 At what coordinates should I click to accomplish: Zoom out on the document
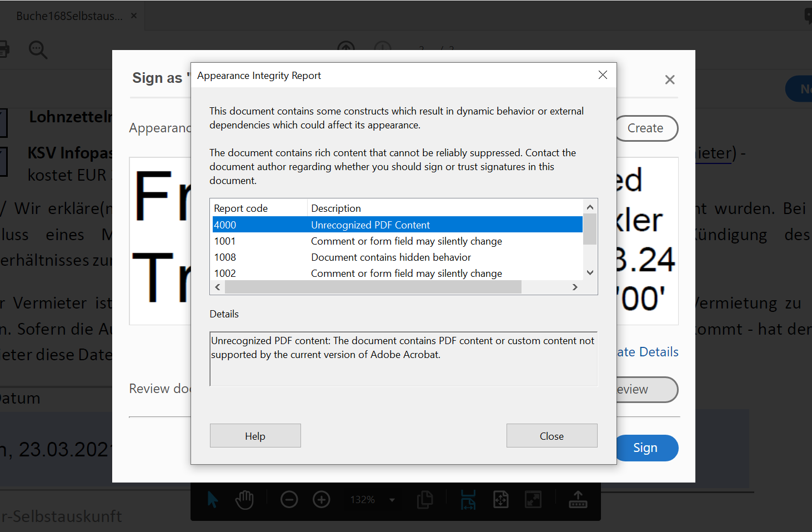[289, 499]
